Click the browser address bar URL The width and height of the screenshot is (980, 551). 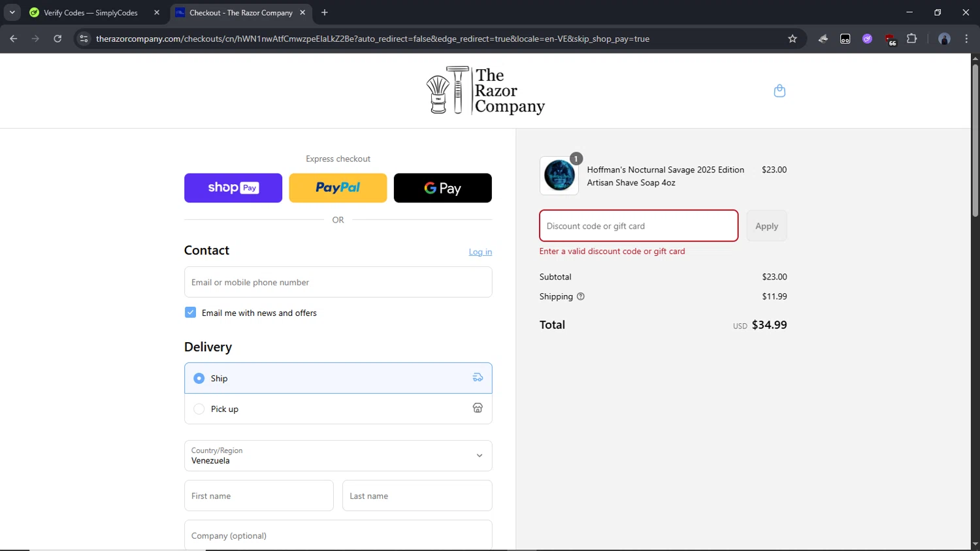[x=372, y=39]
